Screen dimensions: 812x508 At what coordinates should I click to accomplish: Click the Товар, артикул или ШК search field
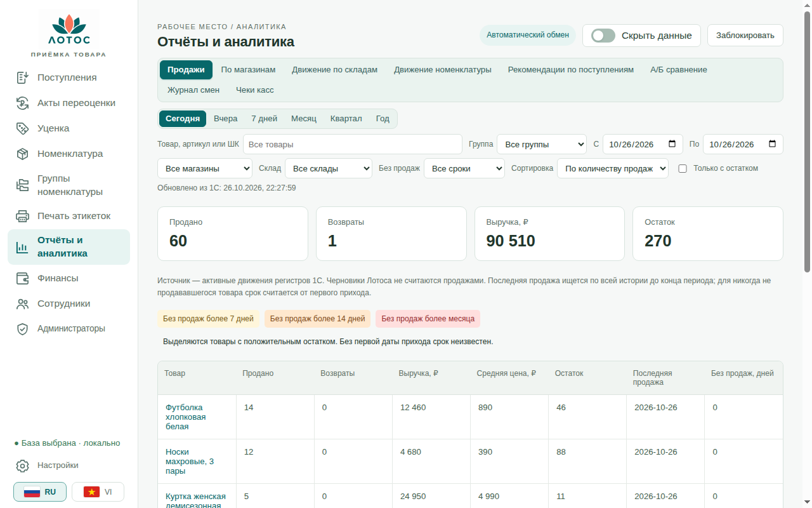353,144
